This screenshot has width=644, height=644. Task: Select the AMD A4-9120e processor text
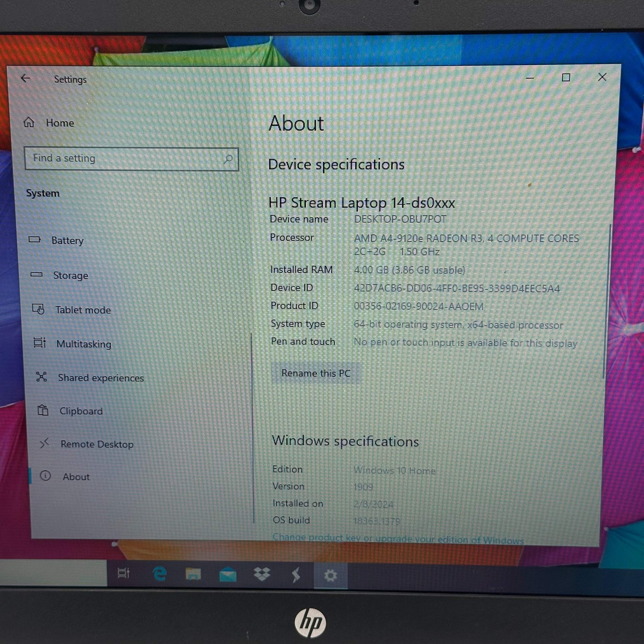pyautogui.click(x=466, y=245)
